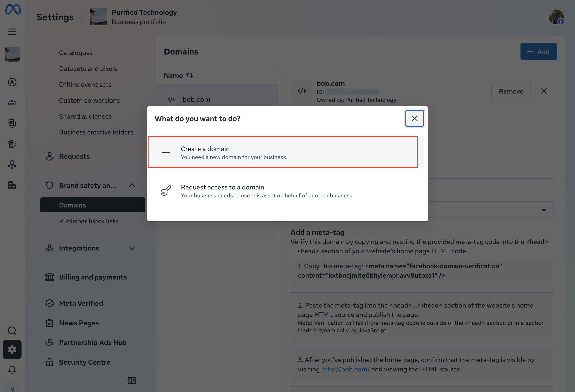The image size is (575, 392).
Task: Click the blue Add button
Action: coord(539,51)
